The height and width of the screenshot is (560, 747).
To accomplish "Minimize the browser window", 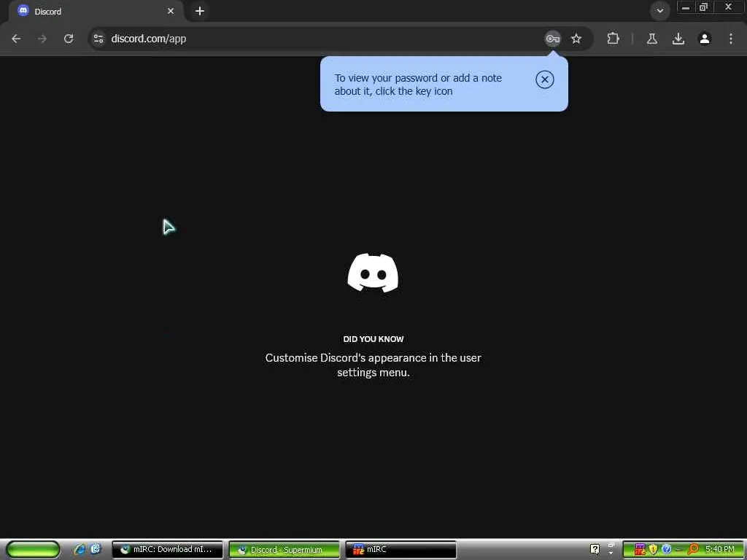I will pos(686,7).
